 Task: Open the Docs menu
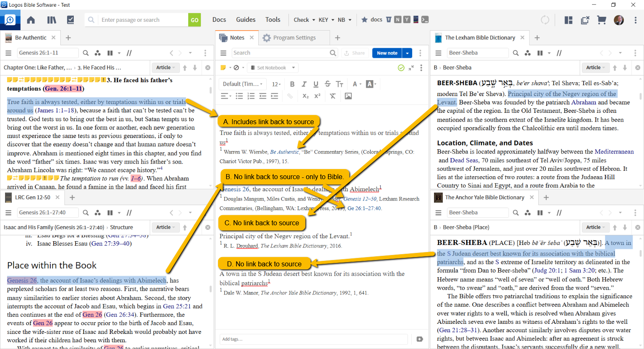[219, 20]
